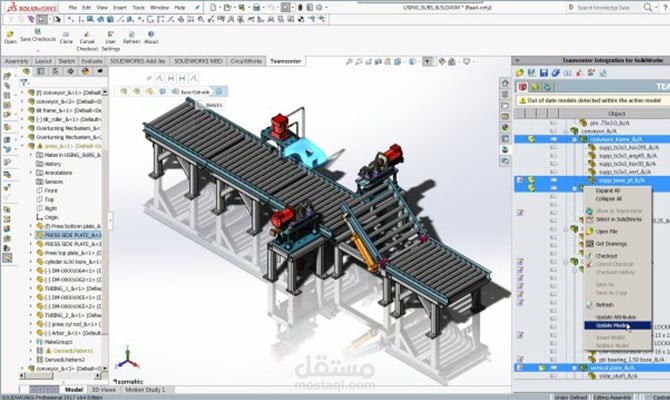Choose Open File in context menu

pyautogui.click(x=606, y=232)
